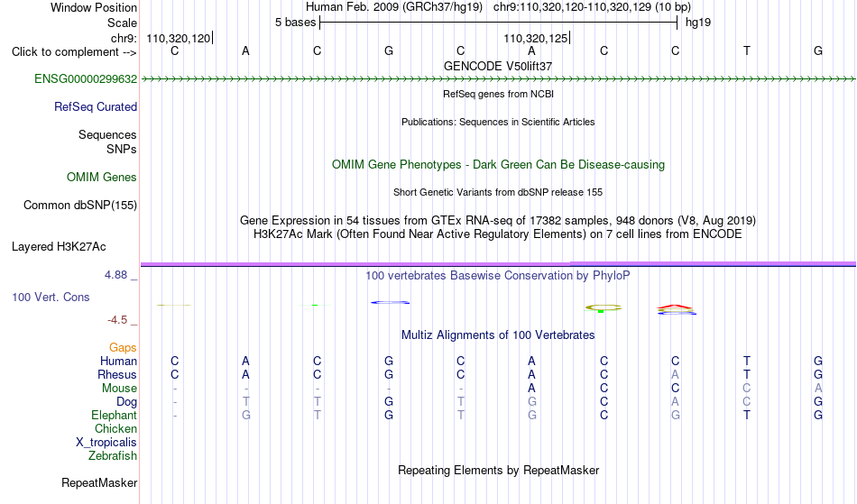Click the Elephant species label

[x=115, y=416]
